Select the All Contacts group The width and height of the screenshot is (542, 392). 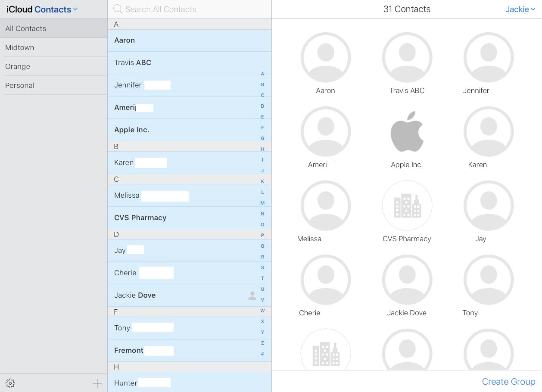point(53,28)
